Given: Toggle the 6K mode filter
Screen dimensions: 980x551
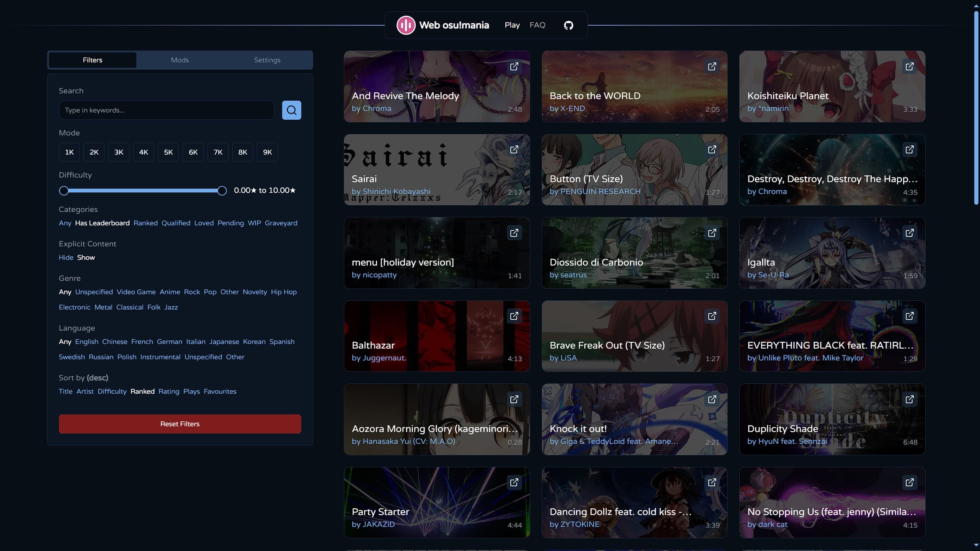Looking at the screenshot, I should (x=193, y=152).
